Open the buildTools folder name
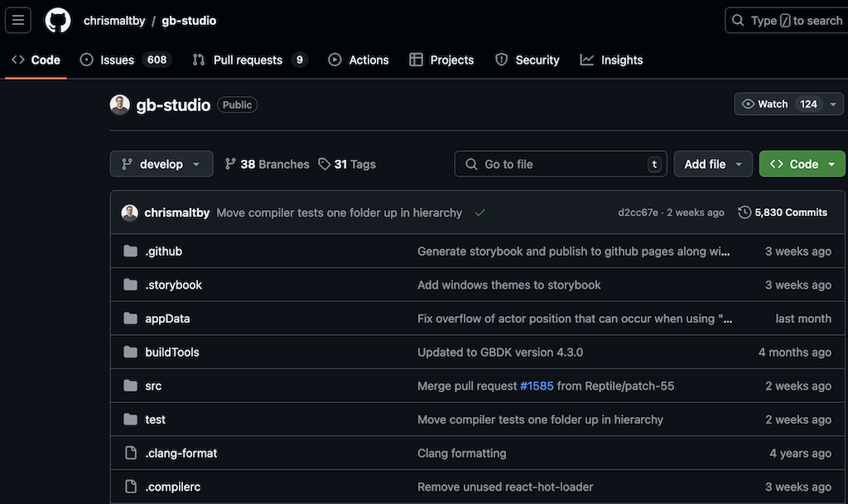848x504 pixels. coord(172,353)
